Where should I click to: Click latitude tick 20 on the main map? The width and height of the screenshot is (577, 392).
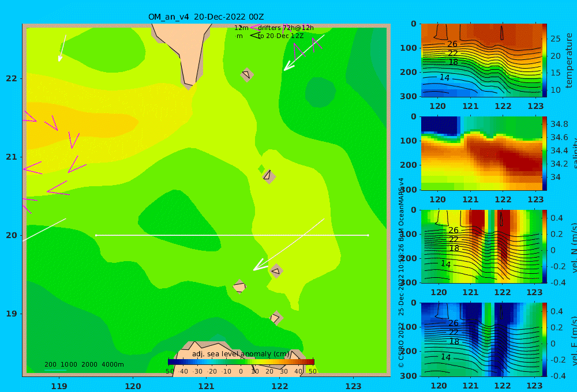pyautogui.click(x=12, y=235)
